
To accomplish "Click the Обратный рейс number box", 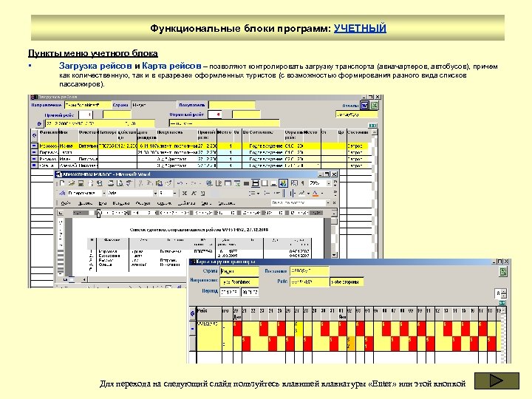I will point(215,115).
